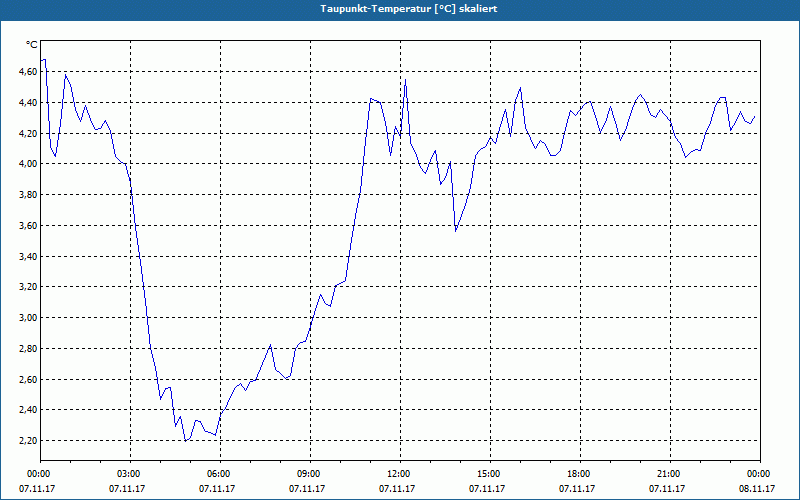Click the 03:00 time axis label
Screen dimensions: 800x500
tap(127, 474)
